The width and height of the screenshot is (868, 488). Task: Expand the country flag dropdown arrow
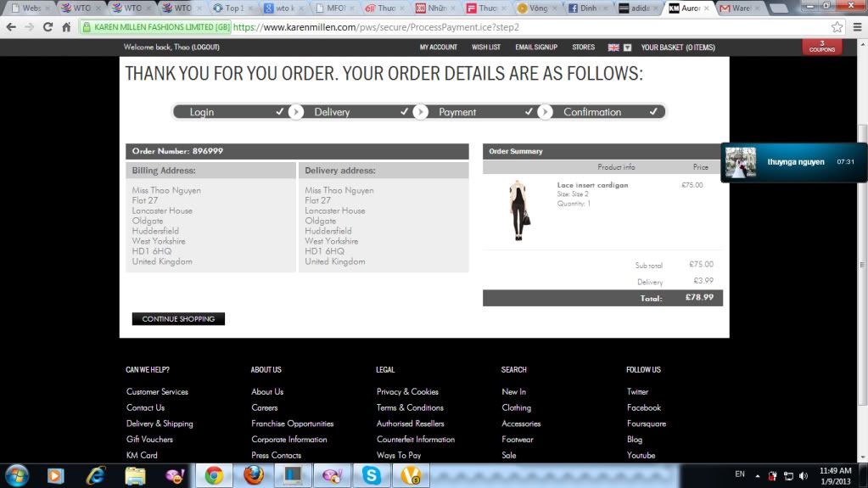627,48
